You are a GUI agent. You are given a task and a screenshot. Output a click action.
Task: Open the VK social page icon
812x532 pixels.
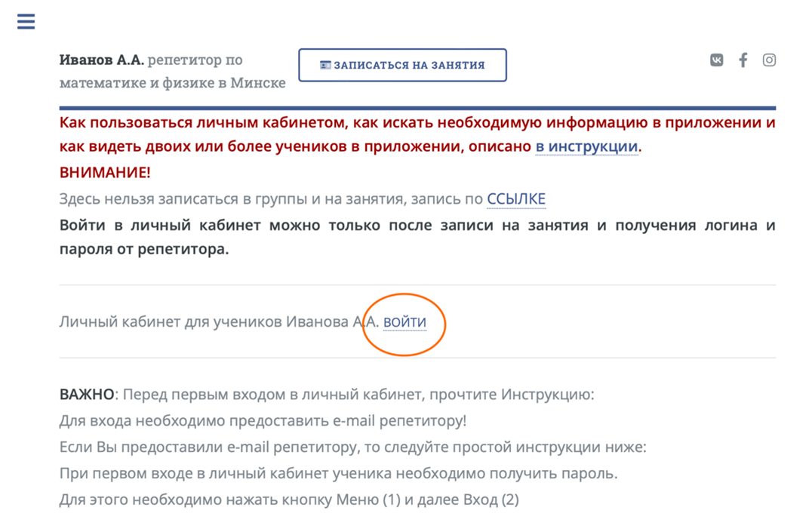click(x=716, y=60)
